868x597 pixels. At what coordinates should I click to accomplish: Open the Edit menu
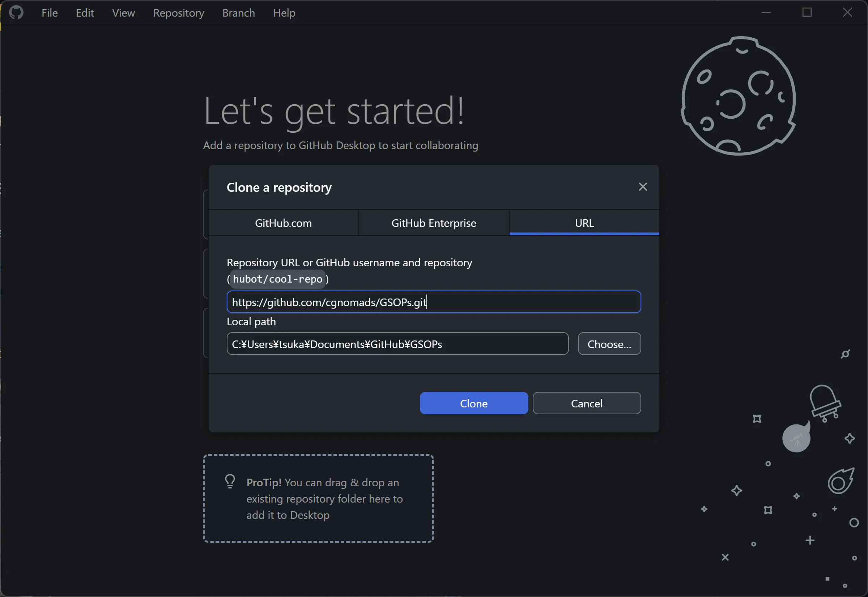(85, 13)
